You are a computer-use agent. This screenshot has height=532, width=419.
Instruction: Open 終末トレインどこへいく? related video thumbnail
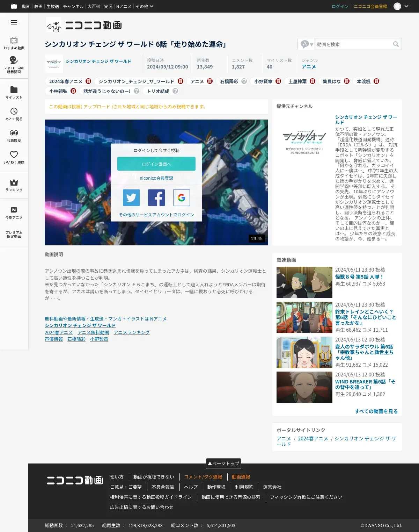(304, 317)
